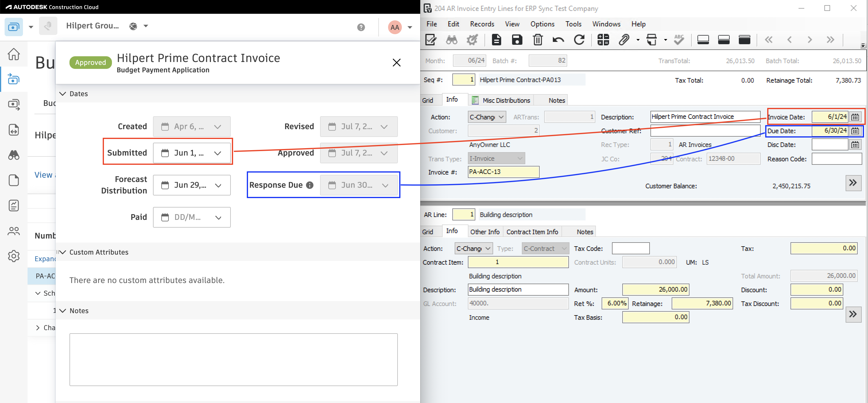Open the AR Line Action dropdown
The width and height of the screenshot is (868, 403).
pyautogui.click(x=474, y=248)
